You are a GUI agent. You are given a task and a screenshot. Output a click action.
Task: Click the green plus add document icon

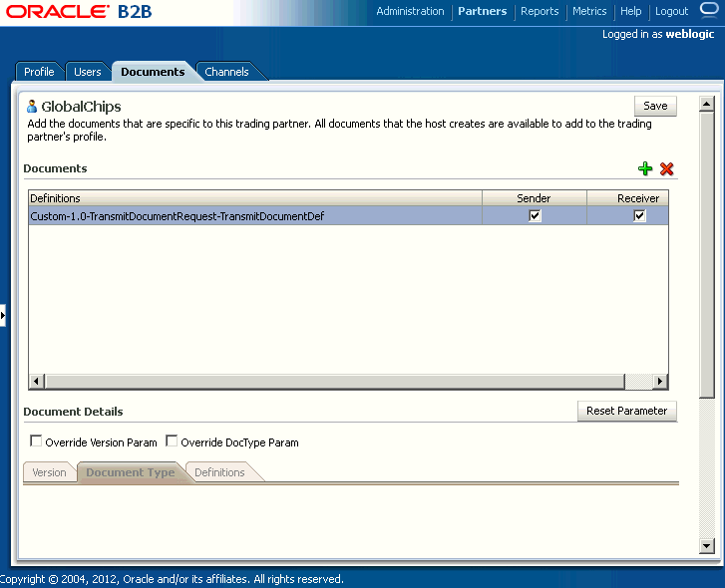pos(645,168)
